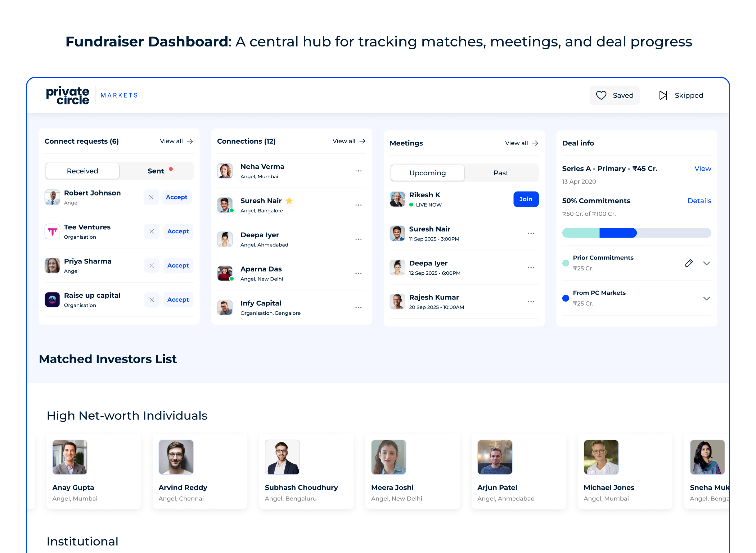Screen dimensions: 756x553
Task: Click the arrow beside Connections View all
Action: click(x=363, y=141)
